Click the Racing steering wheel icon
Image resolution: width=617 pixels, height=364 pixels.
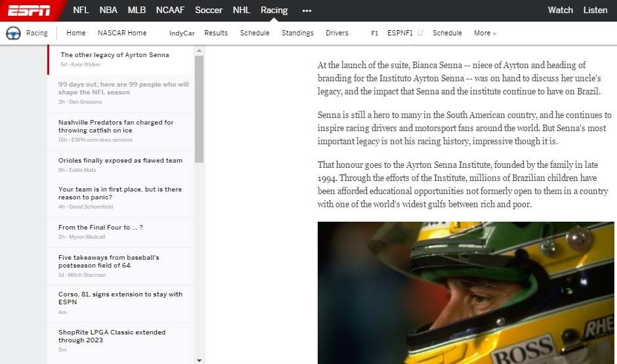point(13,33)
